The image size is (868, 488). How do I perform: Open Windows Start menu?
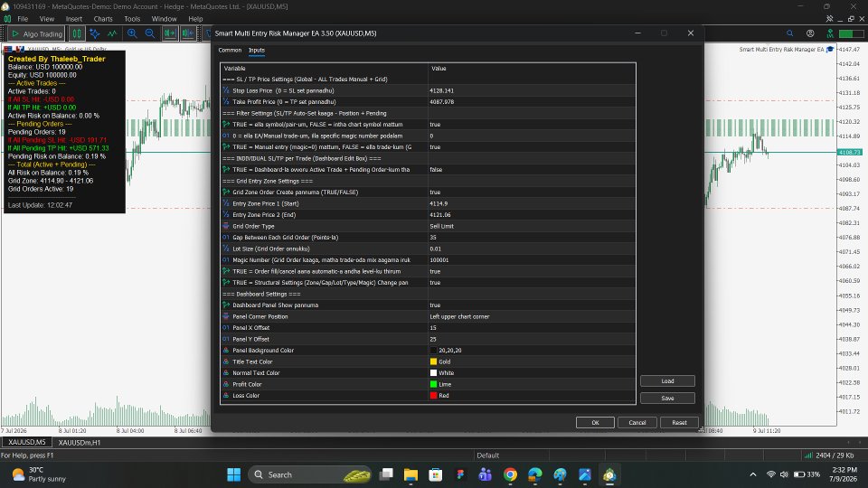coord(233,474)
